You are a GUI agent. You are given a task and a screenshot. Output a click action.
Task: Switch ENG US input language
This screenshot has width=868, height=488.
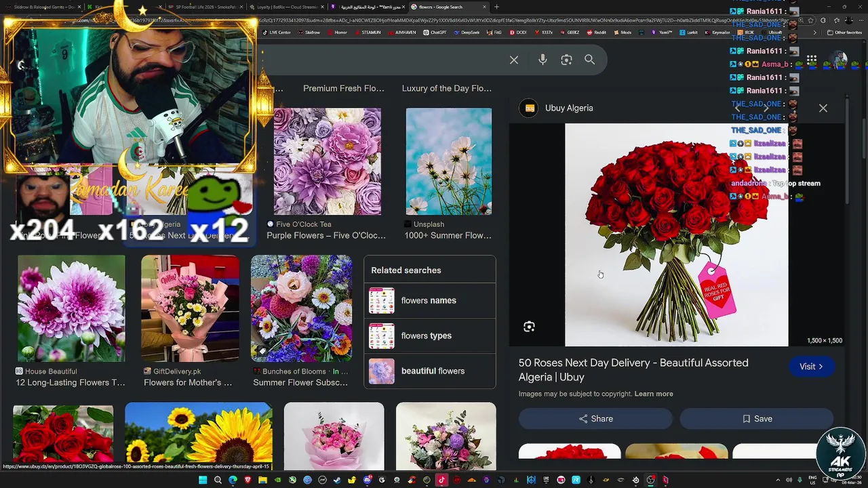click(x=812, y=480)
